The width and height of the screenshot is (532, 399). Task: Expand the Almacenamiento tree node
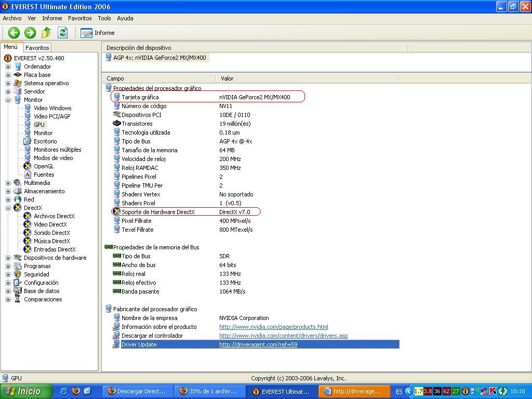8,191
